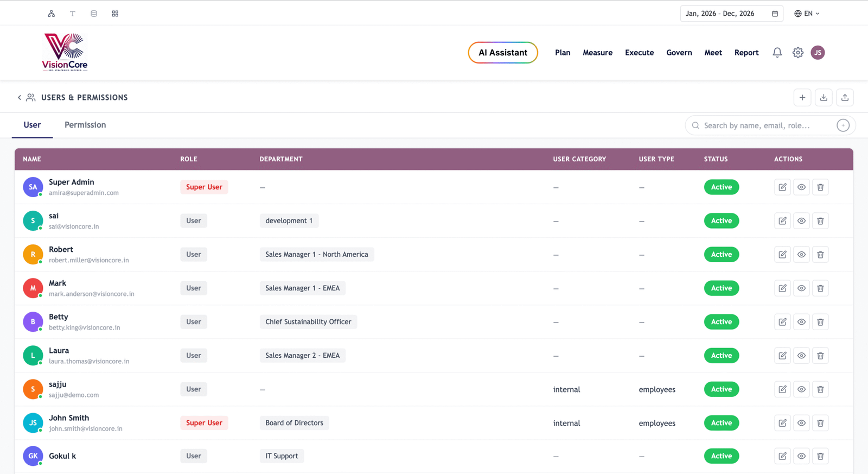
Task: Open the EN language dropdown
Action: [x=807, y=14]
